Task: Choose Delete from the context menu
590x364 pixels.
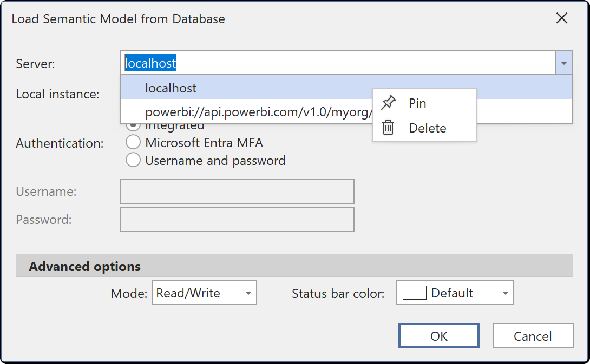Action: (x=424, y=128)
